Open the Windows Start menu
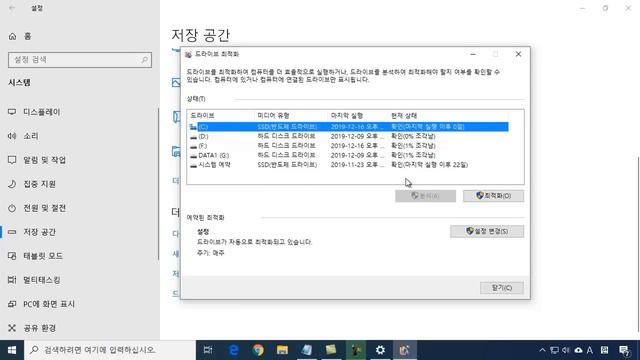 coord(12,350)
